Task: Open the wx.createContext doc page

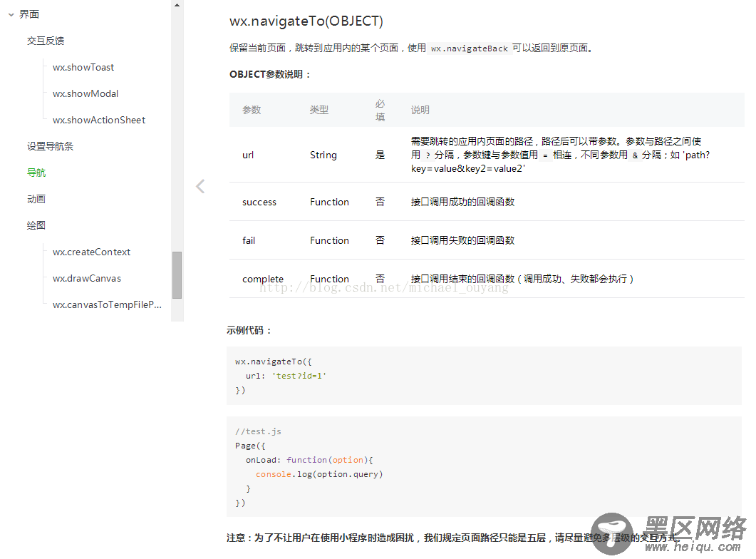Action: [92, 252]
